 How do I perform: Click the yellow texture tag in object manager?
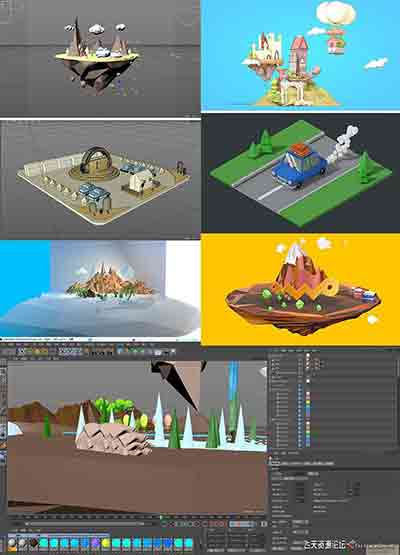(308, 402)
